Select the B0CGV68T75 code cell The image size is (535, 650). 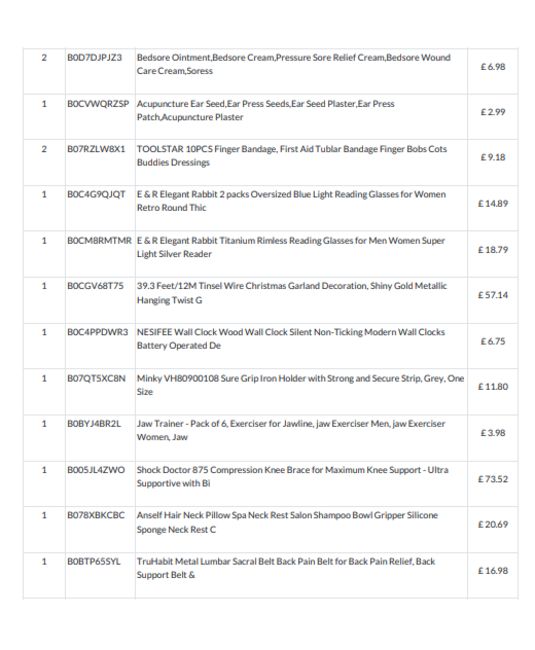click(95, 286)
